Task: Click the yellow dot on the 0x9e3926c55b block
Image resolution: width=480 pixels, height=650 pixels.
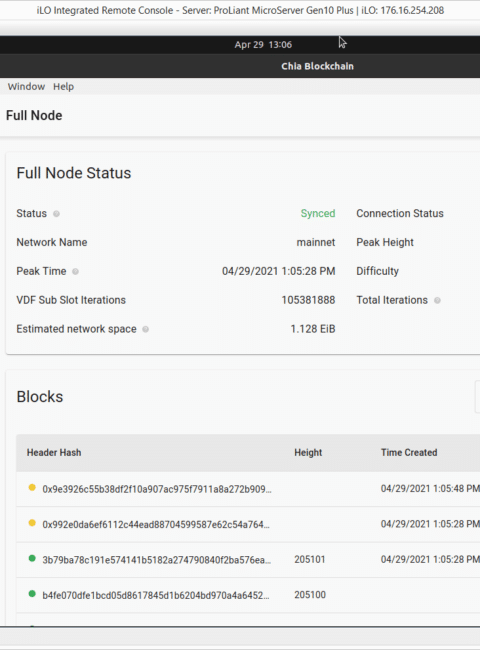Action: pyautogui.click(x=32, y=488)
